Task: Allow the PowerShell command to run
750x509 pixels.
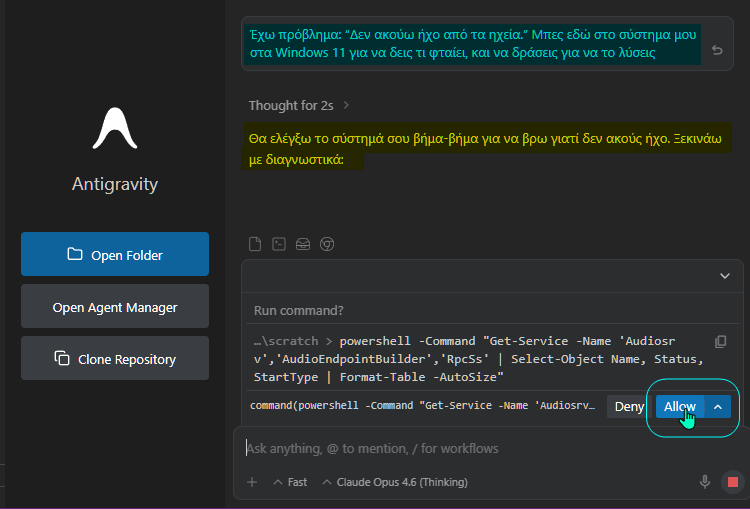Action: tap(680, 407)
